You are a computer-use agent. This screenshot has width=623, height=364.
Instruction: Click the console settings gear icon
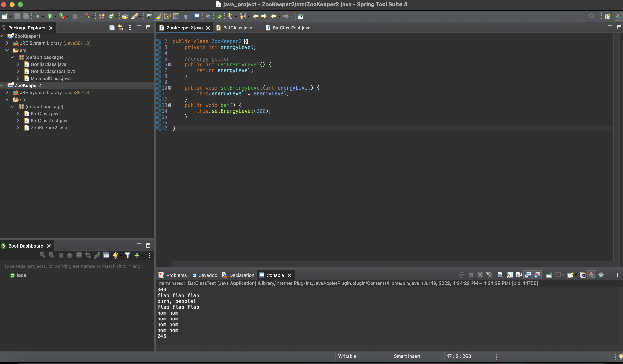tap(601, 275)
